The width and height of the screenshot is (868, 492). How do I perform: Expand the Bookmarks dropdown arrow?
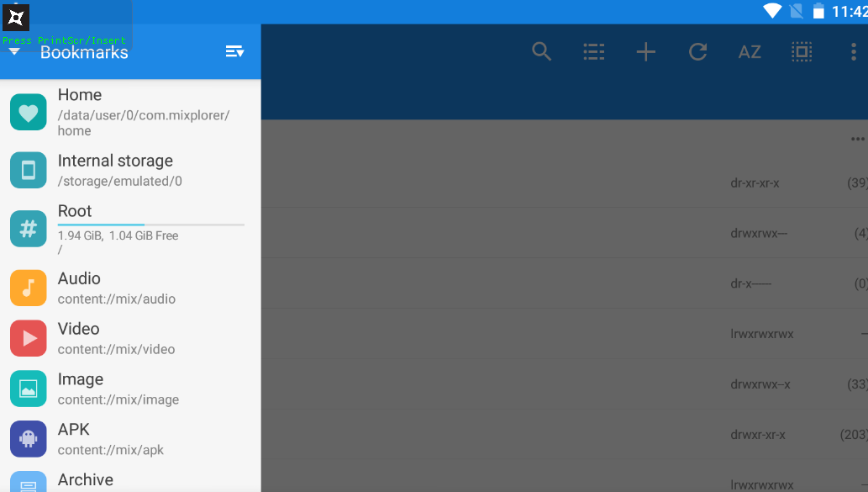click(14, 52)
